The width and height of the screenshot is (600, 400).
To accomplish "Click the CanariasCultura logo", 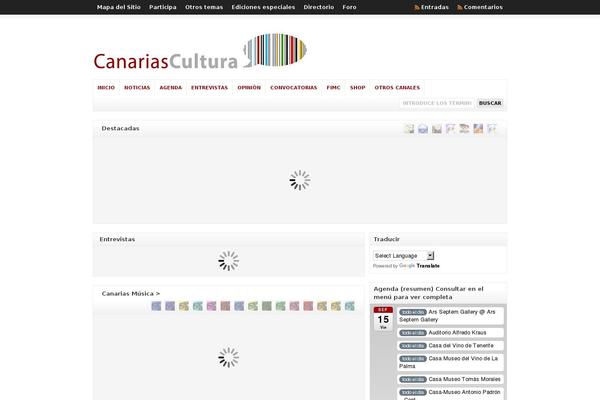I will [200, 51].
